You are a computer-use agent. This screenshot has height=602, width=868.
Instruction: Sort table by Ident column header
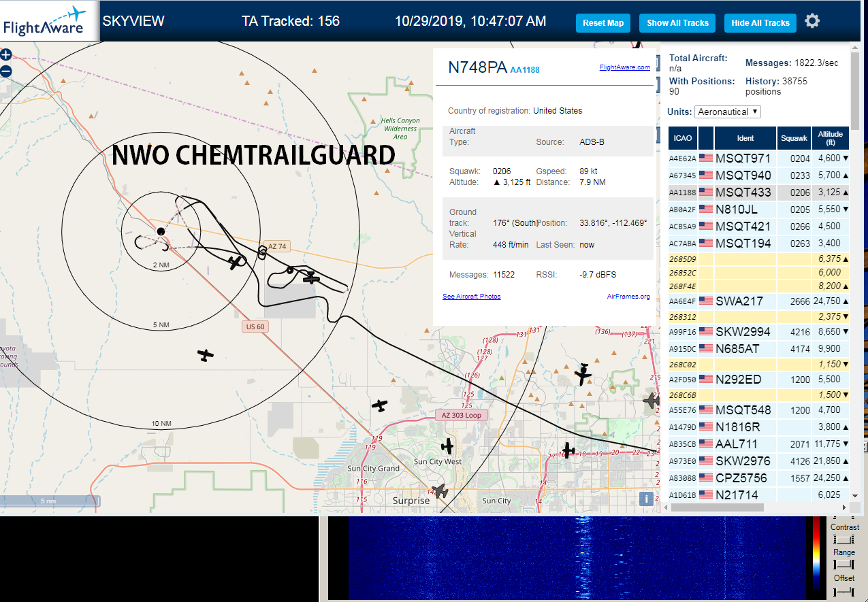coord(745,138)
